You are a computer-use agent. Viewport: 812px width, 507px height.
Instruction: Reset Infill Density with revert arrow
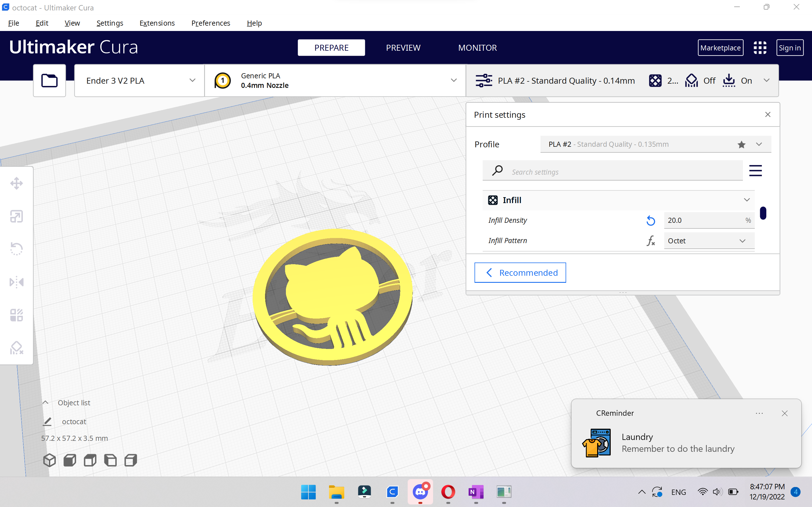click(651, 220)
